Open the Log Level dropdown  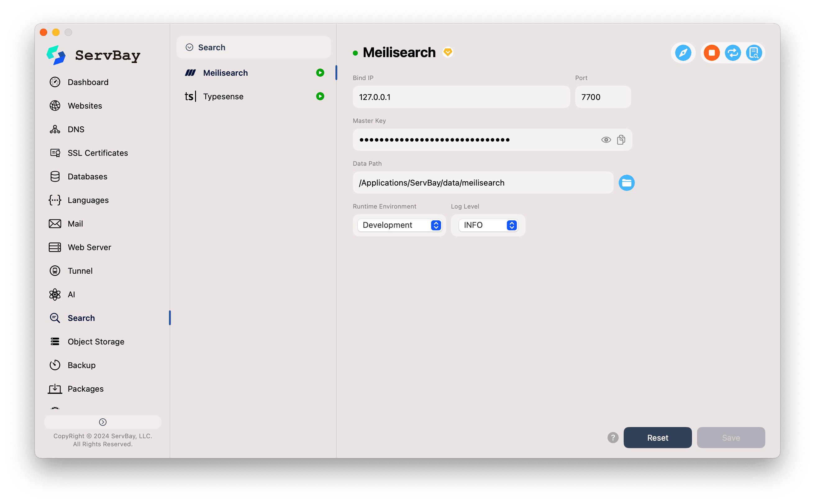point(488,225)
